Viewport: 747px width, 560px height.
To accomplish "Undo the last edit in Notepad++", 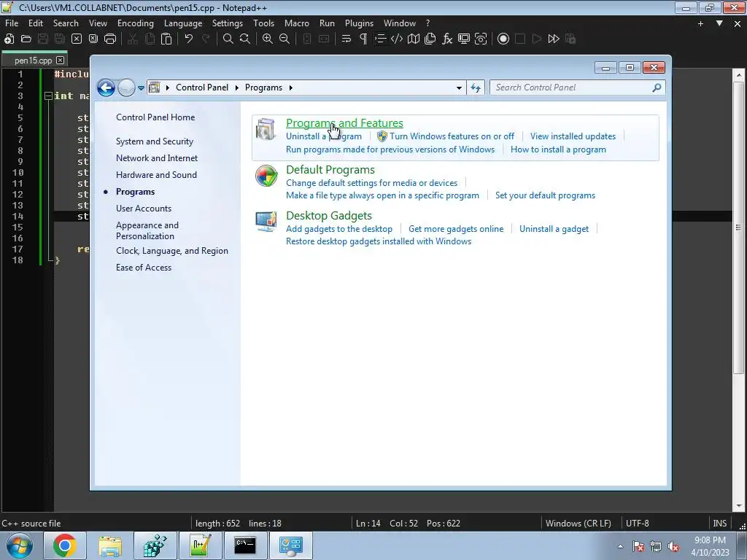I will (189, 39).
